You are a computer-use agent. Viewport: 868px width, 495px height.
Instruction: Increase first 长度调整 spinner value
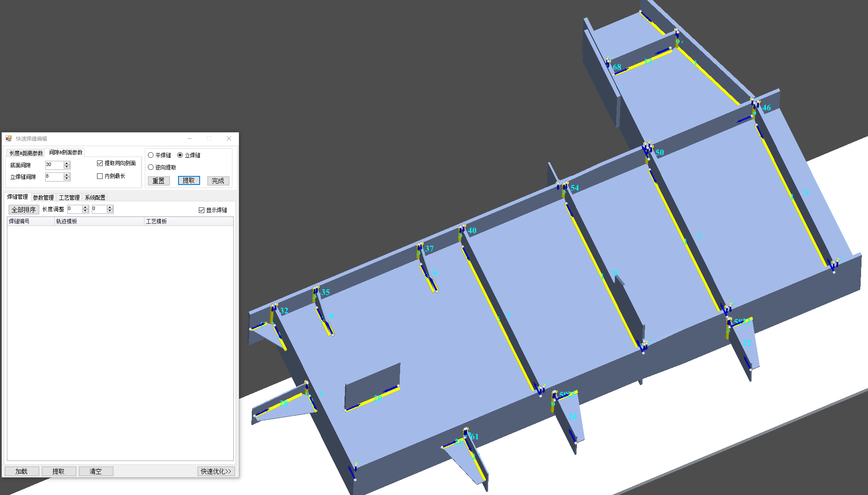tap(85, 207)
